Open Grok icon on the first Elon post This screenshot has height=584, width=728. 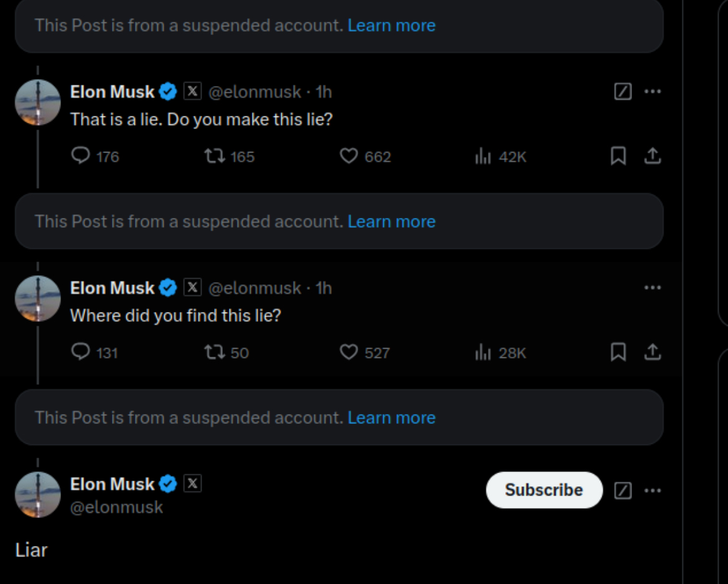click(623, 92)
